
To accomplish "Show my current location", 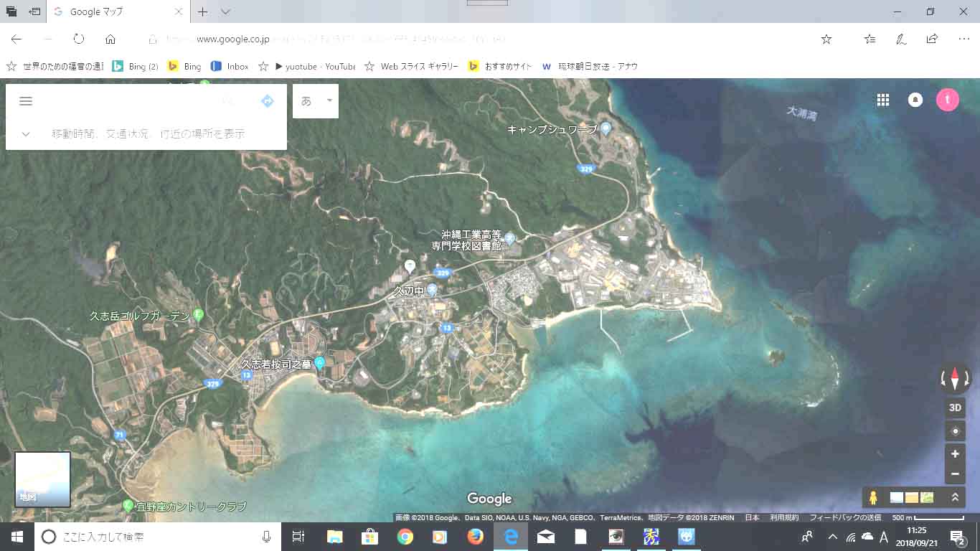I will pyautogui.click(x=955, y=431).
